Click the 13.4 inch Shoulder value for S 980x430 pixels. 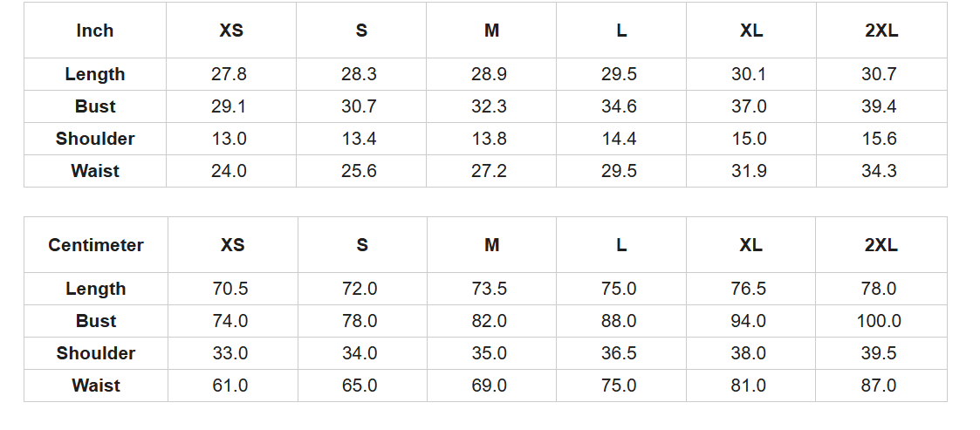point(359,139)
